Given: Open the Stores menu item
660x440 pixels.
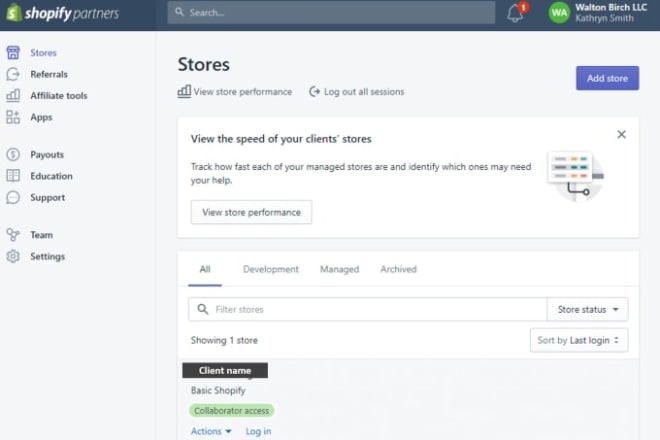Looking at the screenshot, I should (43, 53).
